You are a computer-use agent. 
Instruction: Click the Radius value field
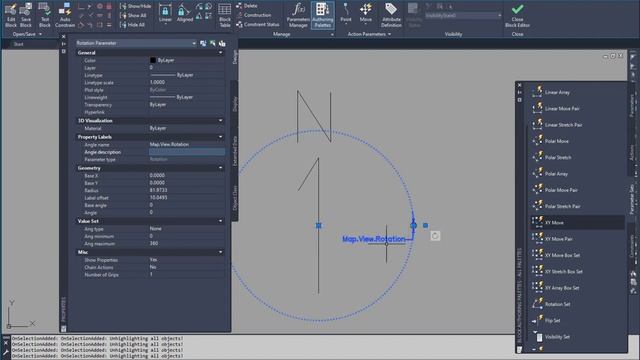coord(187,190)
